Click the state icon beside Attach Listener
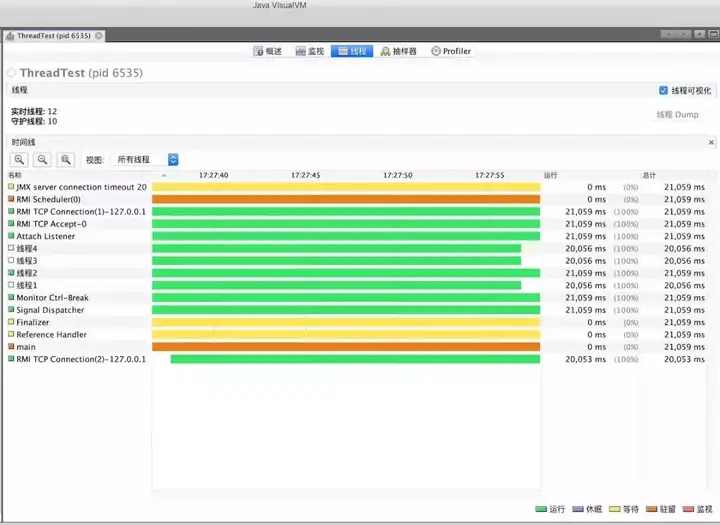 (11, 236)
